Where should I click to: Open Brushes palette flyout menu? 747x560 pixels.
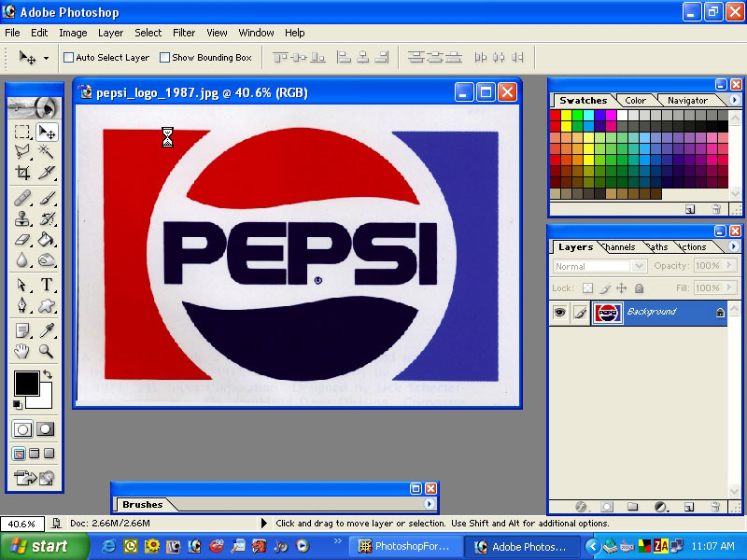(430, 503)
